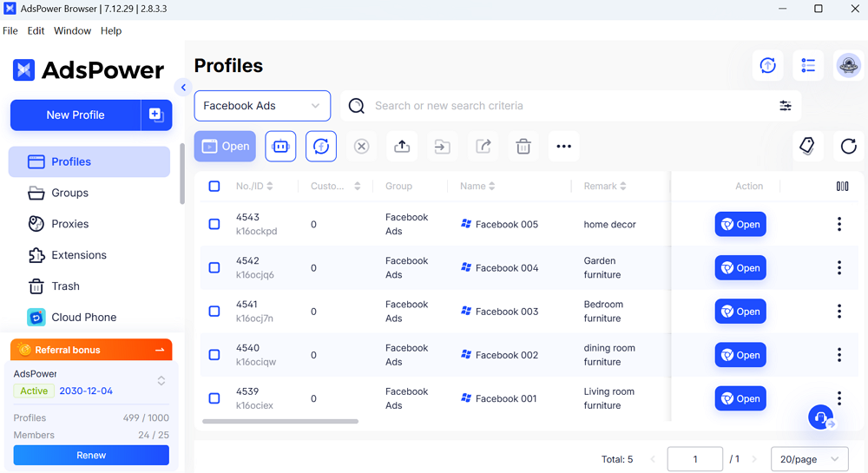Click the three-dots more actions toolbar icon
This screenshot has width=868, height=473.
(x=564, y=147)
